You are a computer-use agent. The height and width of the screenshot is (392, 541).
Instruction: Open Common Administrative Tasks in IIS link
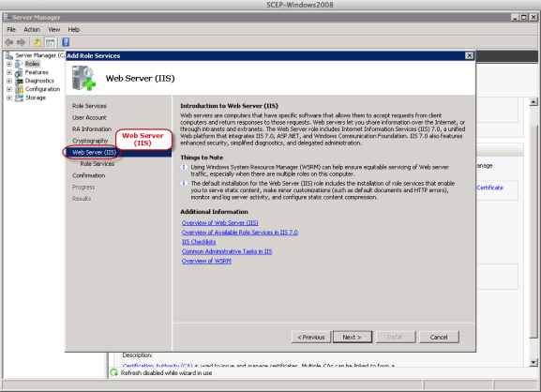tap(227, 251)
